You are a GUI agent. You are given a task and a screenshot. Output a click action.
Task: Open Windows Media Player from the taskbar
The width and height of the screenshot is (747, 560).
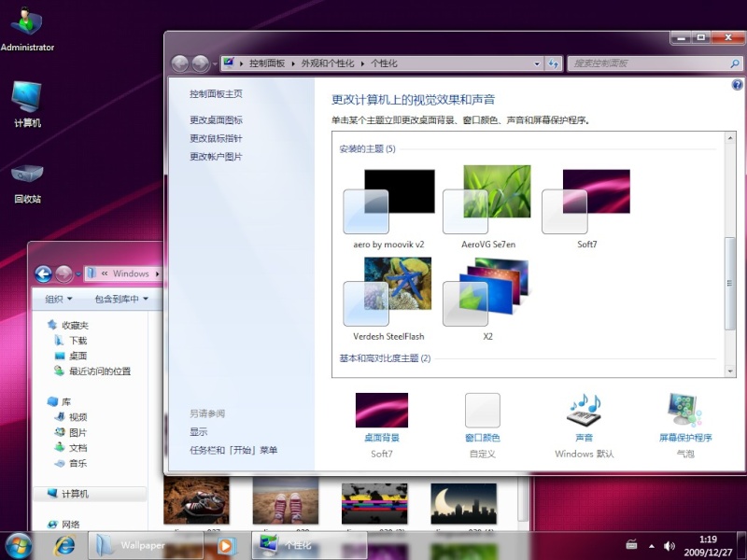226,546
